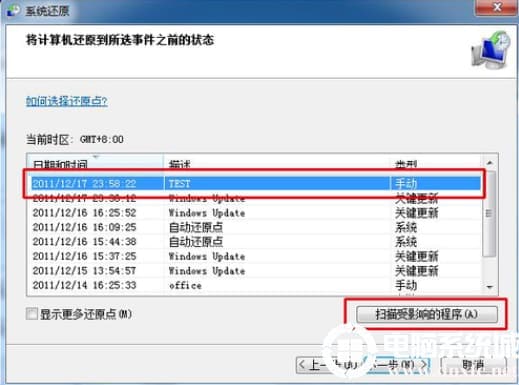
Task: Close the System Restore dialog window
Action: (x=497, y=7)
